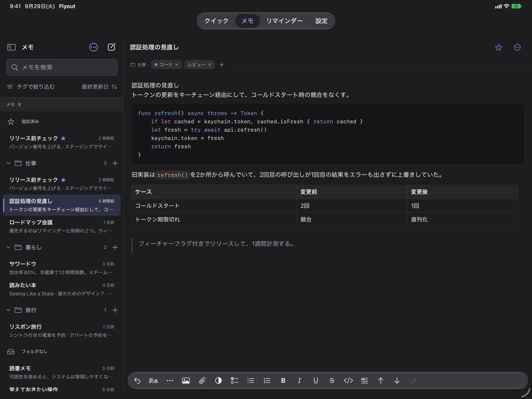
Task: Open the 設定 tab
Action: click(x=321, y=21)
